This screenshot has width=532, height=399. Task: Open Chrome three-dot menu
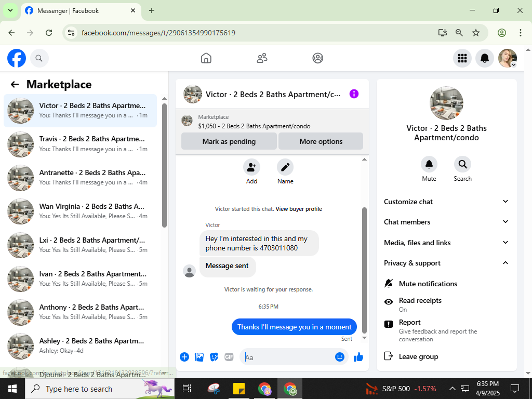(520, 33)
